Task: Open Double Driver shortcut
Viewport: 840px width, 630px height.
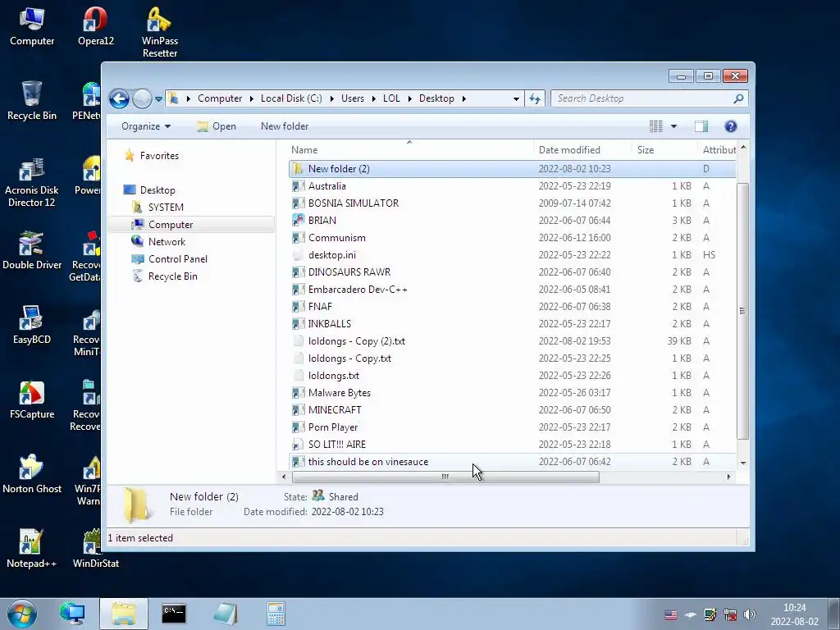Action: point(32,250)
